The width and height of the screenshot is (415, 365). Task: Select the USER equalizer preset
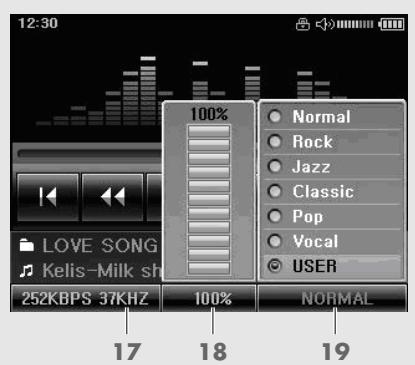pyautogui.click(x=333, y=266)
